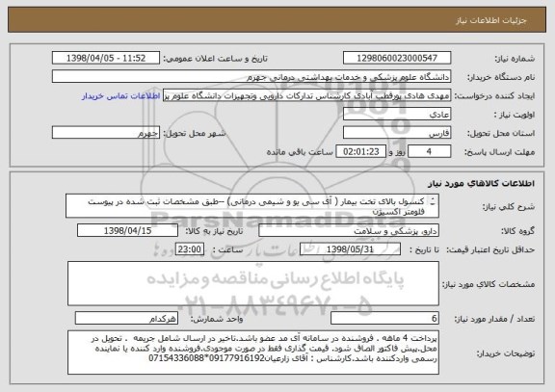The height and width of the screenshot is (392, 555).
Task: Click the label توضیحات خریدار
Action: [506, 353]
